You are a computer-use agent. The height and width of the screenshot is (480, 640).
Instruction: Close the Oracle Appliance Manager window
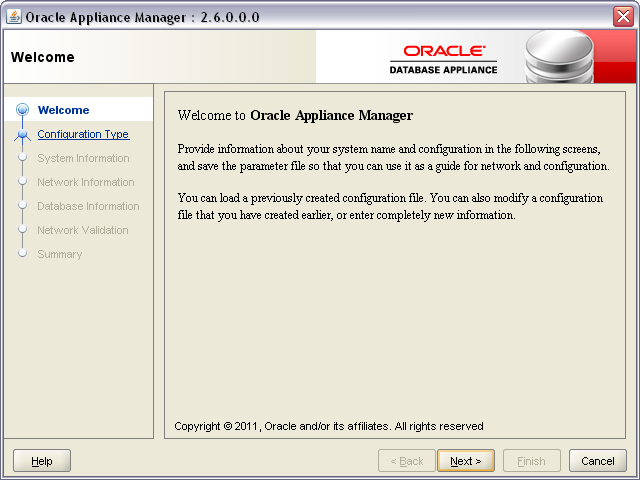pos(623,17)
